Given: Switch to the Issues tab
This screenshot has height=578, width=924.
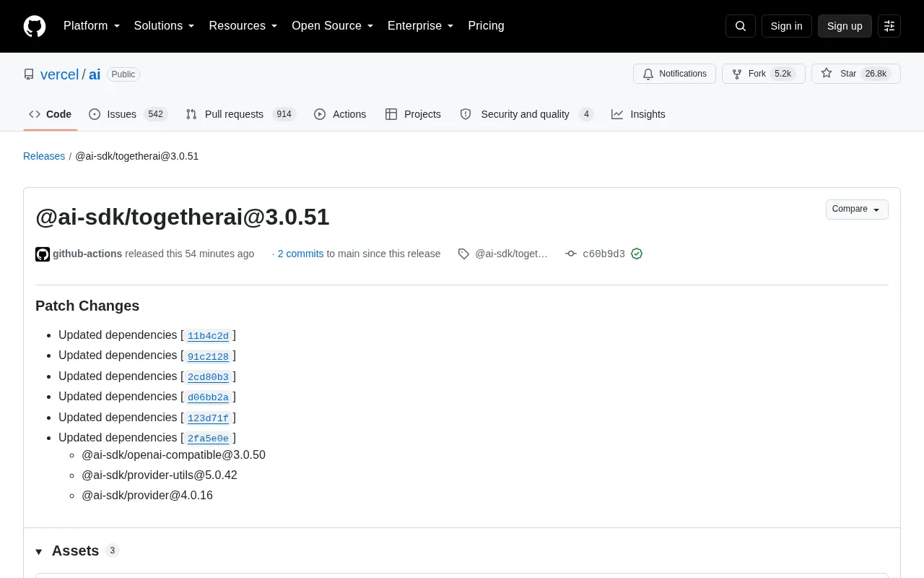Looking at the screenshot, I should [128, 114].
